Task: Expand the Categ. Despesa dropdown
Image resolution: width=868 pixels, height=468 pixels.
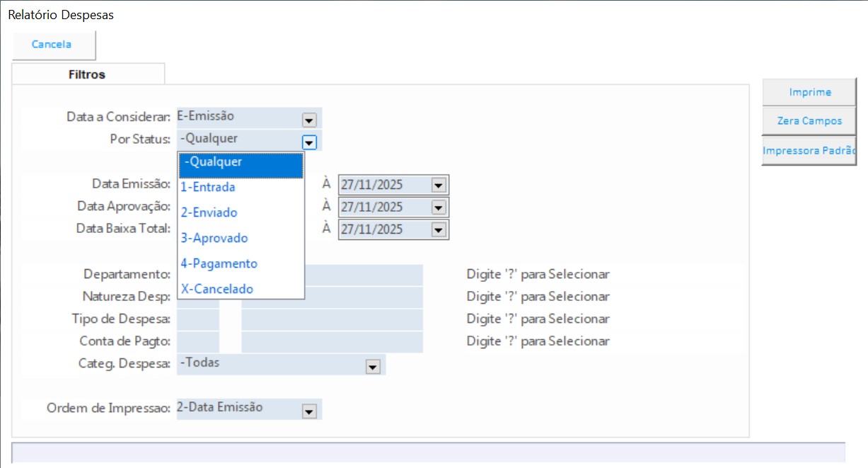Action: pyautogui.click(x=372, y=367)
